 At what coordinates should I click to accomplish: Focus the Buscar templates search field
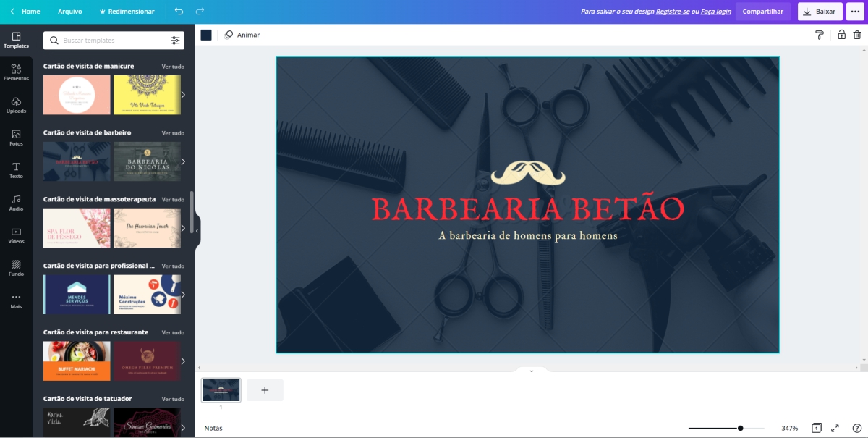coord(114,41)
